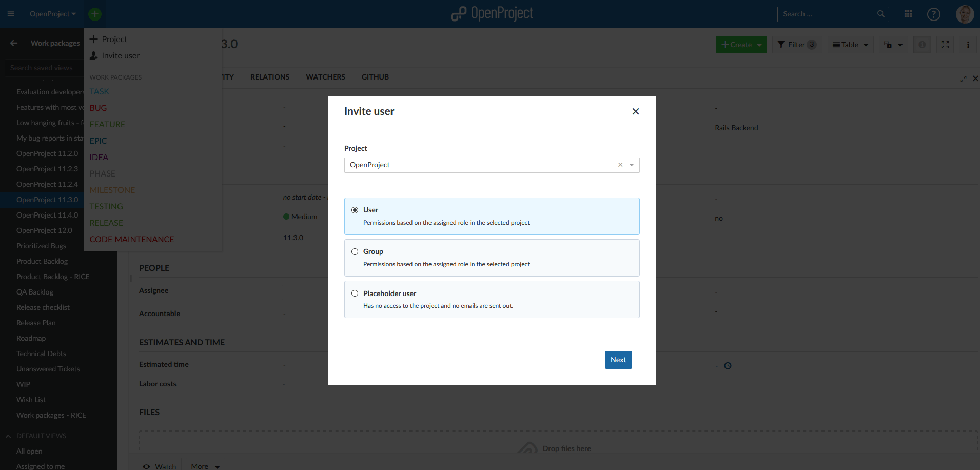Click the Next button
The image size is (980, 470).
click(x=618, y=360)
